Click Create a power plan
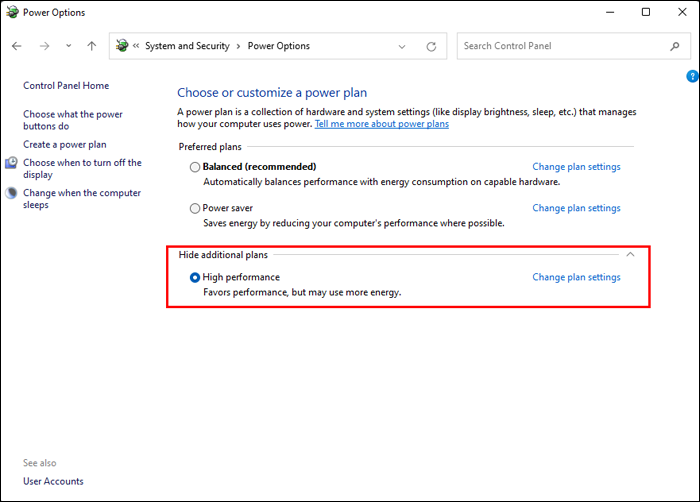 coord(65,145)
